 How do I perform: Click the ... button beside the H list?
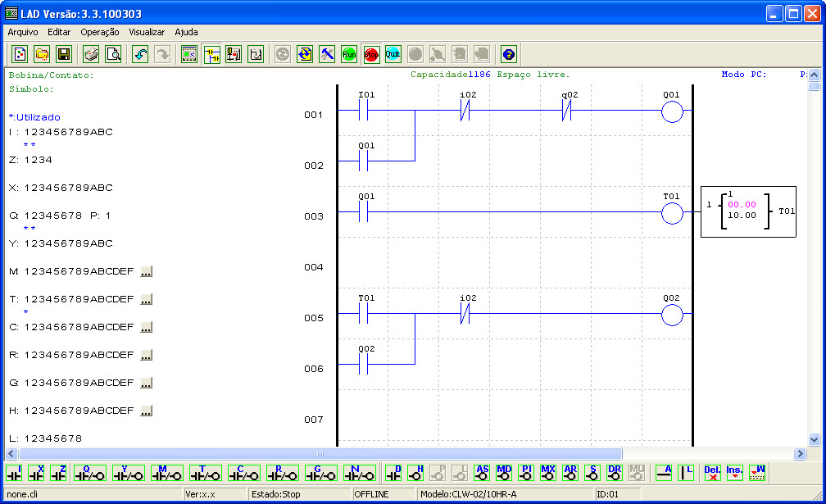tap(147, 411)
